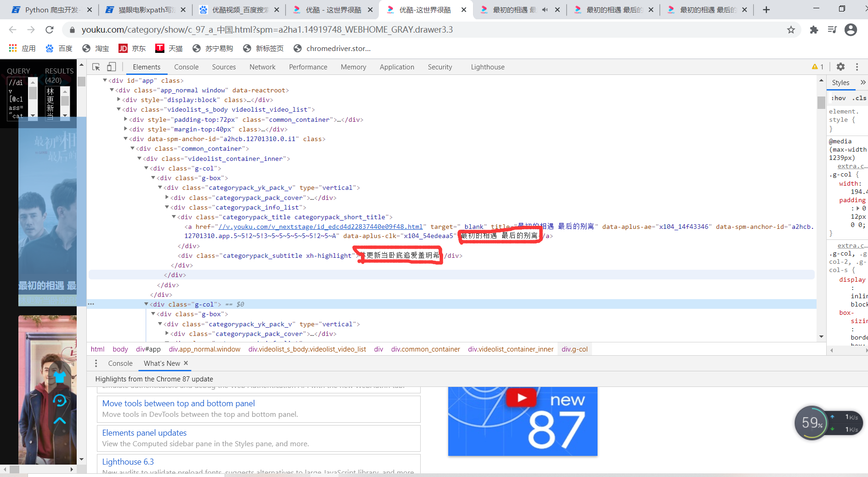The height and width of the screenshot is (477, 868).
Task: Switch to the Sources DevTools tab
Action: [x=224, y=67]
